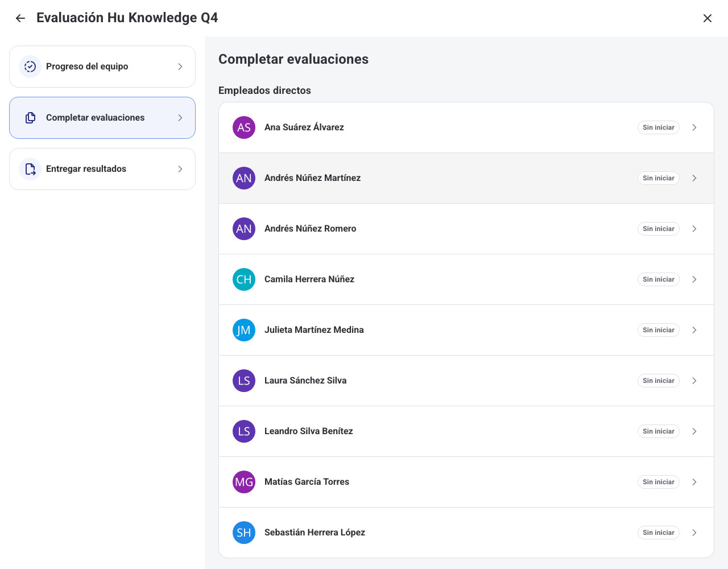The image size is (728, 569).
Task: Expand the chevron beside Progreso del equipo
Action: (x=180, y=67)
